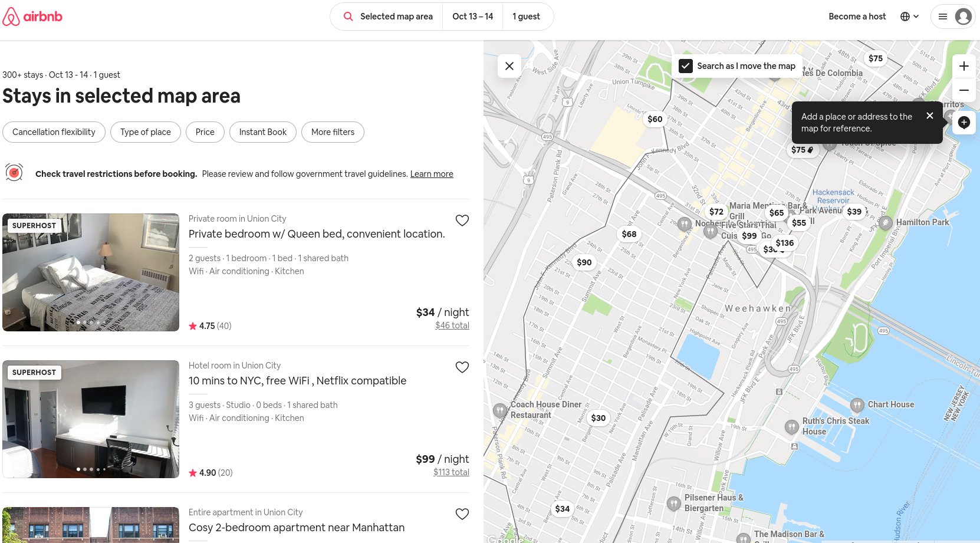Click the search magnifier icon
980x543 pixels.
pyautogui.click(x=348, y=17)
